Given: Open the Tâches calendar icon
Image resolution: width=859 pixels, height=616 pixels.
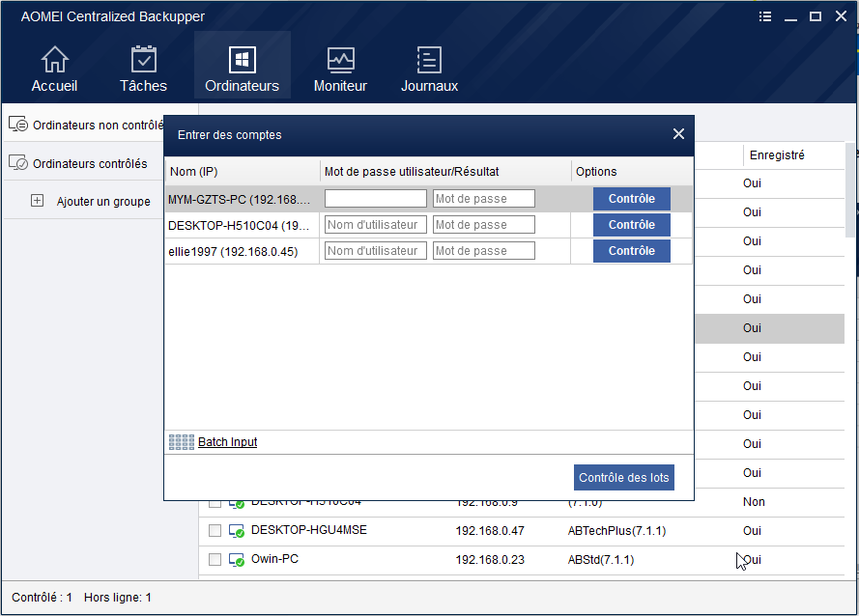Looking at the screenshot, I should coord(143,60).
